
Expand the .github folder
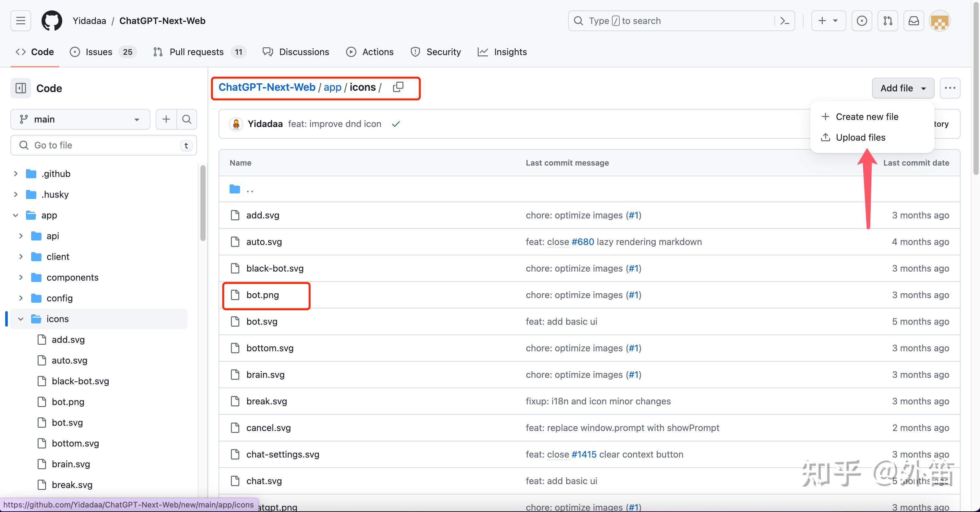[16, 174]
